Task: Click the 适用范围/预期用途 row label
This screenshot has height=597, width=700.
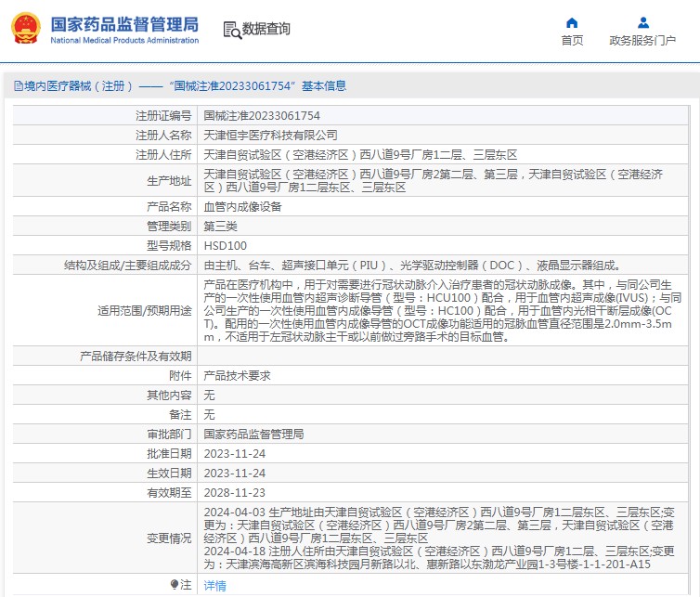Action: point(145,310)
